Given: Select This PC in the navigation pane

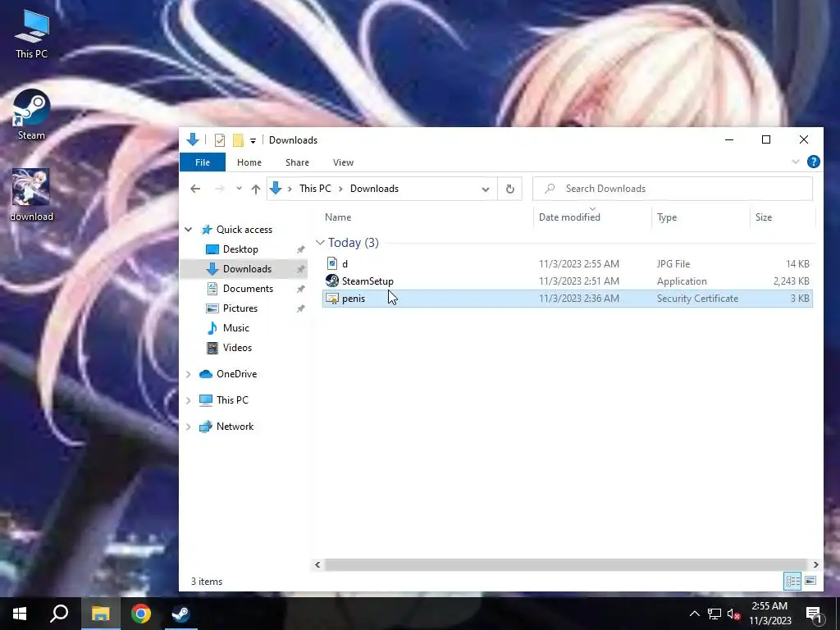Looking at the screenshot, I should click(232, 400).
